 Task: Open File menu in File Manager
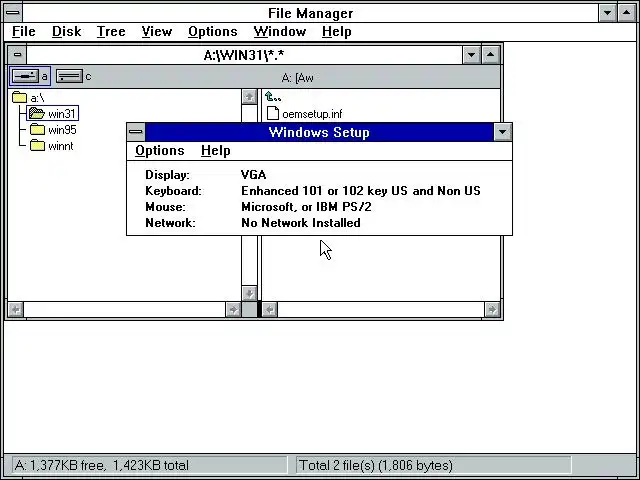pos(24,31)
